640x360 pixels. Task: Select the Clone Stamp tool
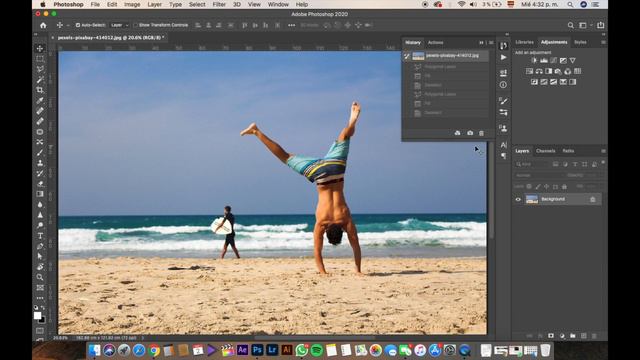click(40, 163)
